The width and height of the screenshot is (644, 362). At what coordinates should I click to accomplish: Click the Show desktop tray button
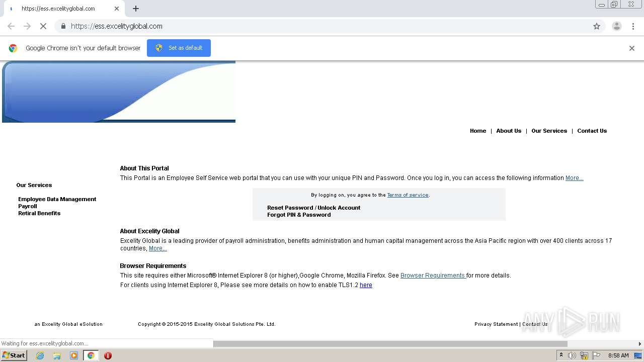pyautogui.click(x=638, y=355)
